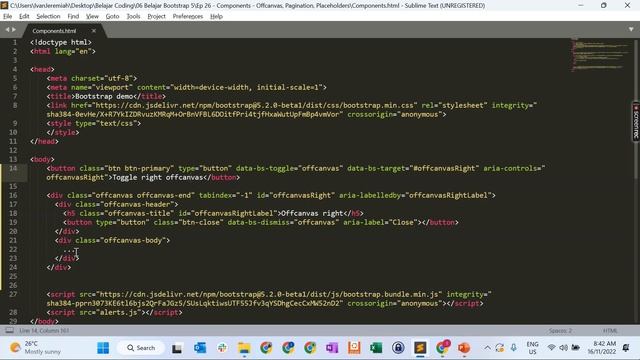The width and height of the screenshot is (640, 360).
Task: Click line number 14 in gutter
Action: click(13, 169)
